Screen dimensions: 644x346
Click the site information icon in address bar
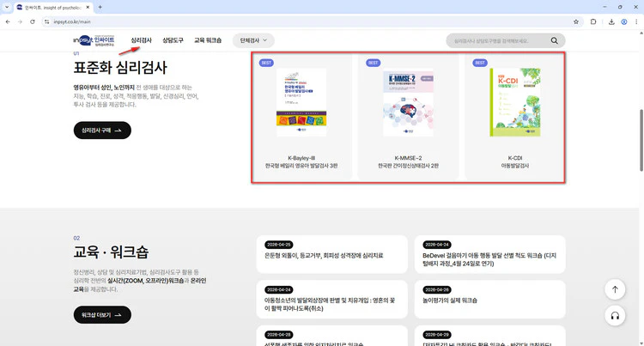tap(46, 21)
